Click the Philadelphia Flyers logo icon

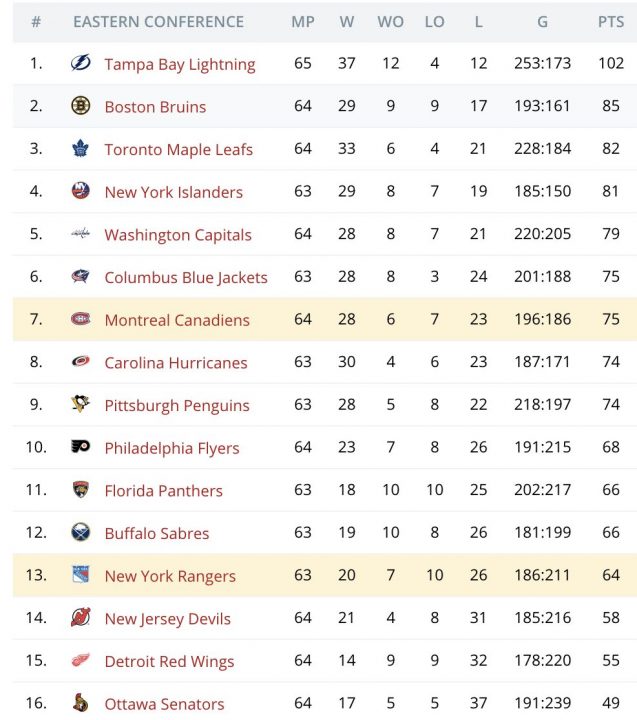[x=80, y=447]
